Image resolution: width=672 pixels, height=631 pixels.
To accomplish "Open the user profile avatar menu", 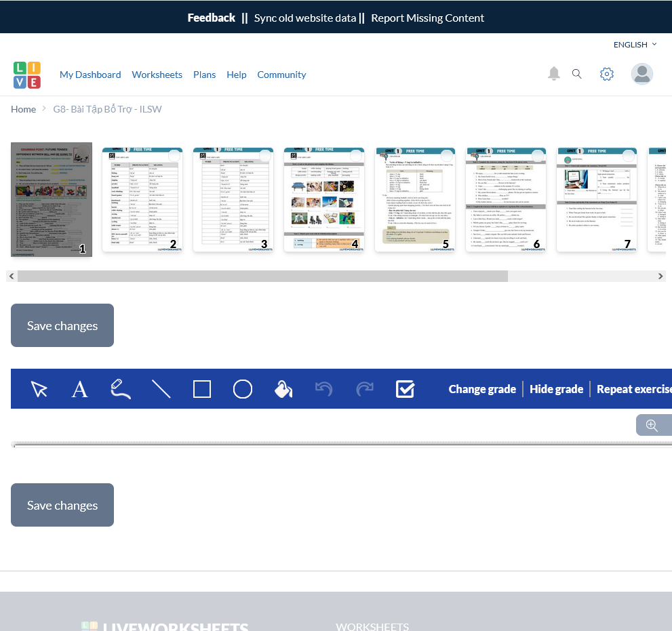I will 641,74.
